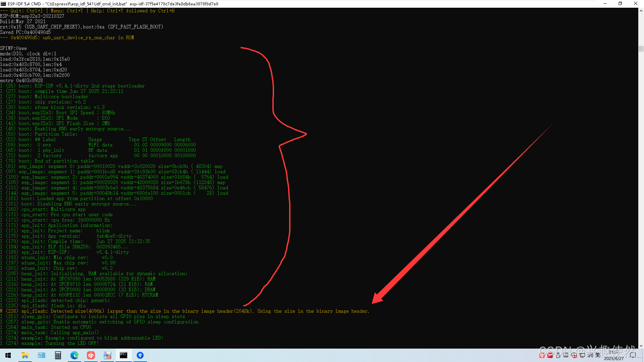Open CMD window system menu icon
644x362 pixels.
3,4
